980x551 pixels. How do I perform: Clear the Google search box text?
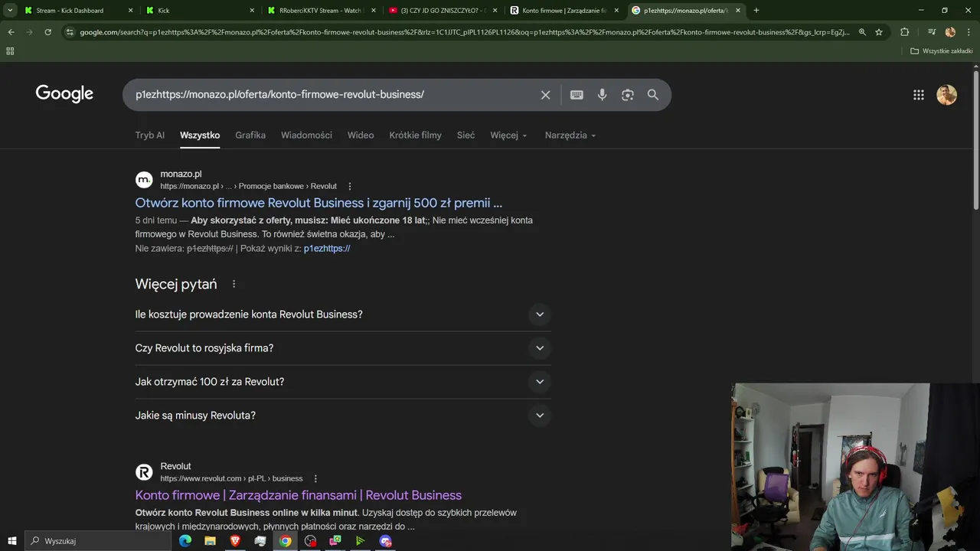[545, 95]
